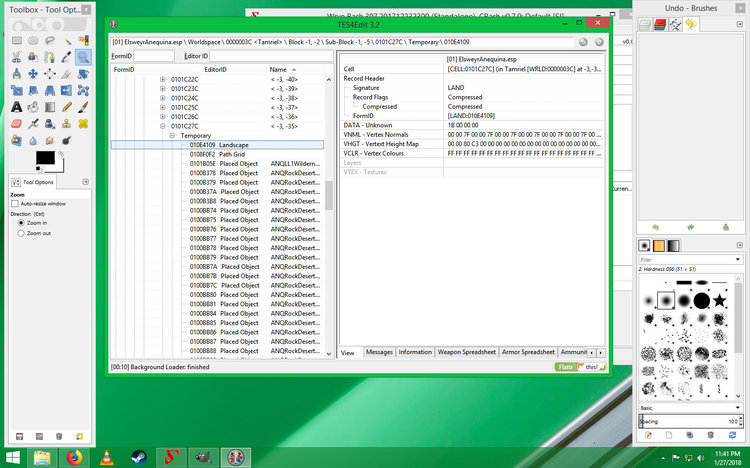Select the Cage Transform tool

[83, 90]
